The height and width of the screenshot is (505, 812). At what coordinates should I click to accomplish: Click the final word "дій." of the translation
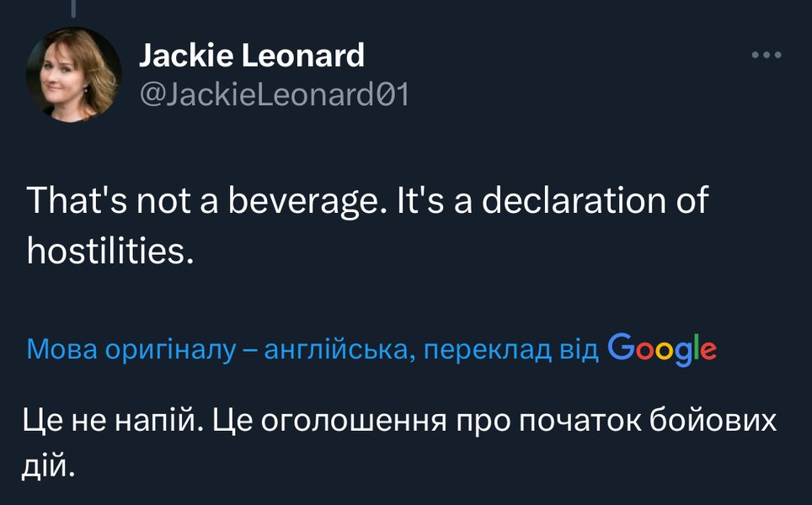pos(48,464)
